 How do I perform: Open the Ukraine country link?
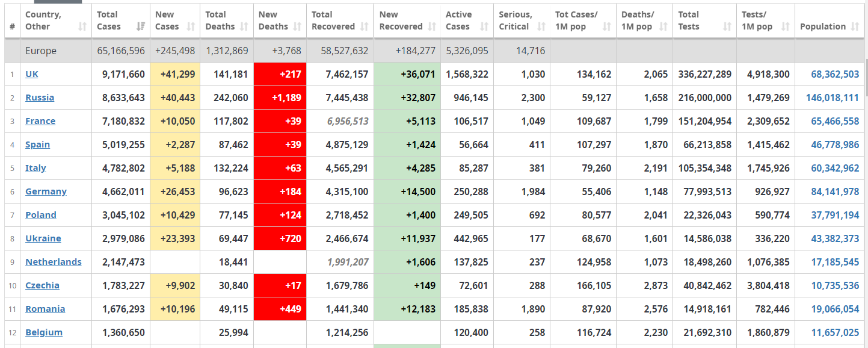tap(43, 238)
